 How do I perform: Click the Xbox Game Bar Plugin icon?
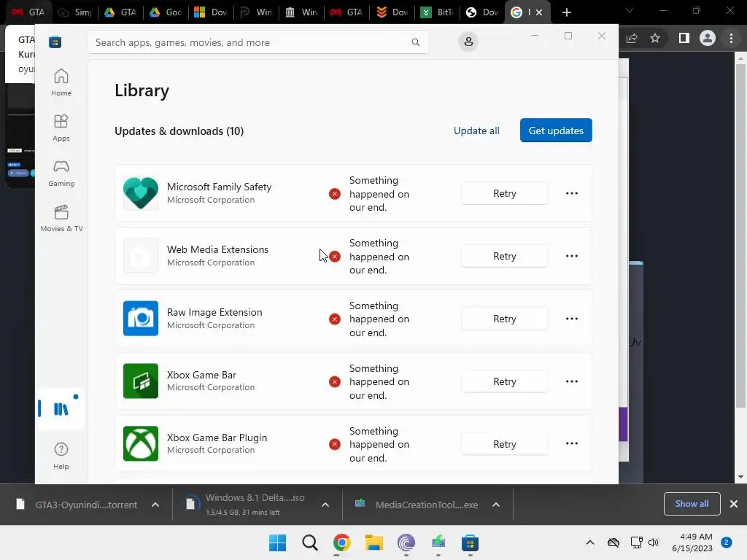(x=141, y=444)
